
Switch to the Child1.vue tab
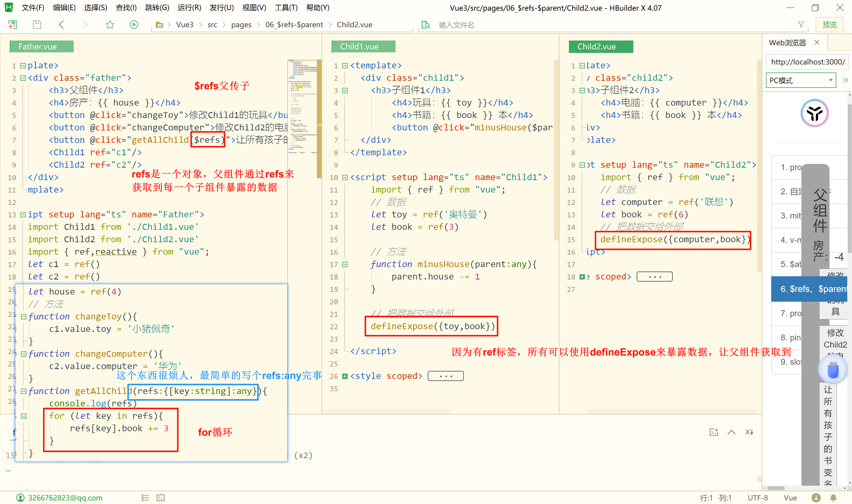tap(363, 46)
